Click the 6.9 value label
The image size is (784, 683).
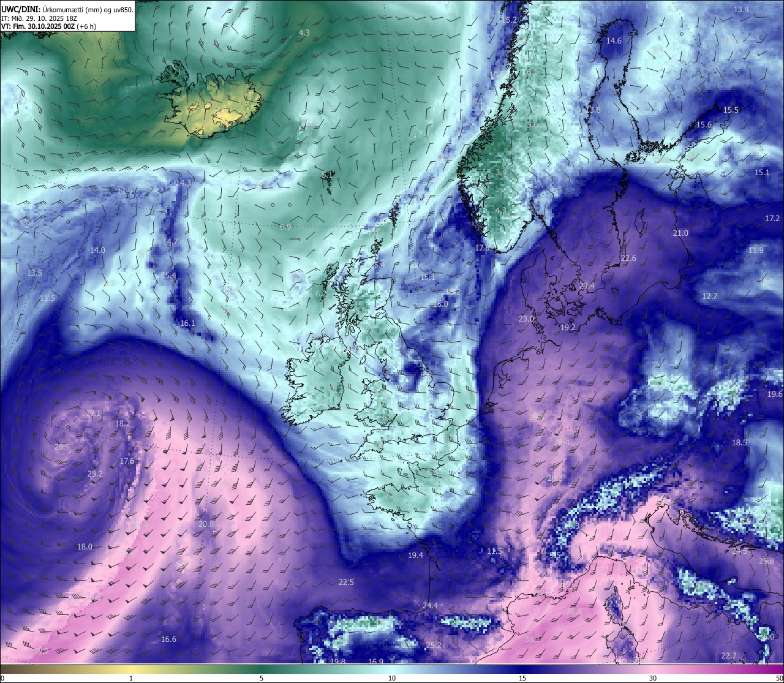pyautogui.click(x=285, y=227)
